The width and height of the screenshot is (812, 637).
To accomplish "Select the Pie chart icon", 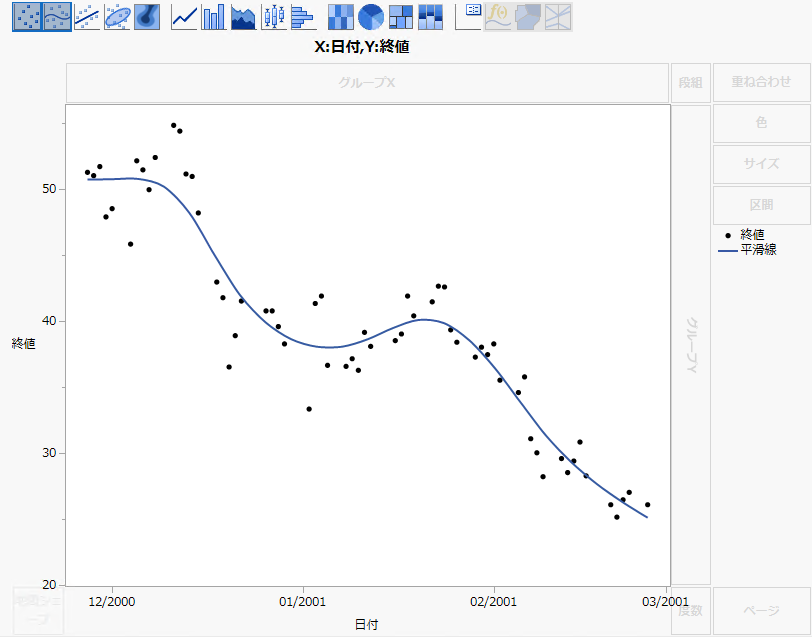I will click(x=371, y=17).
